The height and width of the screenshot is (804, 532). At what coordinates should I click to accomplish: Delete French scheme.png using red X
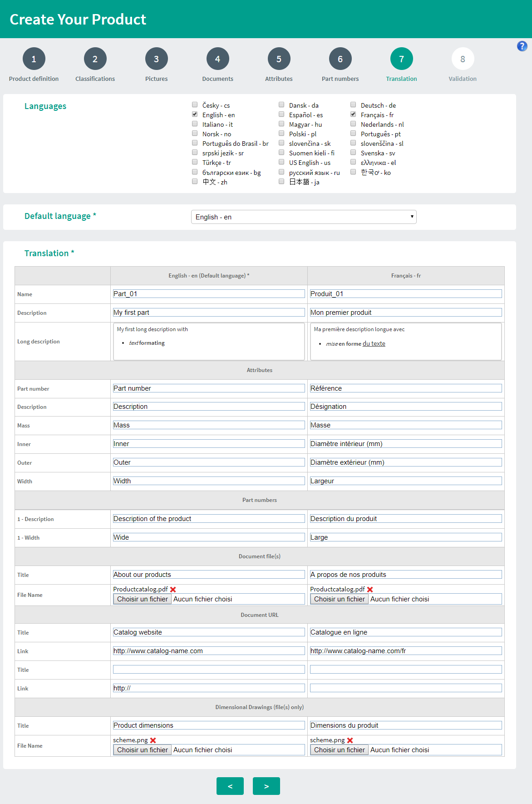click(350, 740)
